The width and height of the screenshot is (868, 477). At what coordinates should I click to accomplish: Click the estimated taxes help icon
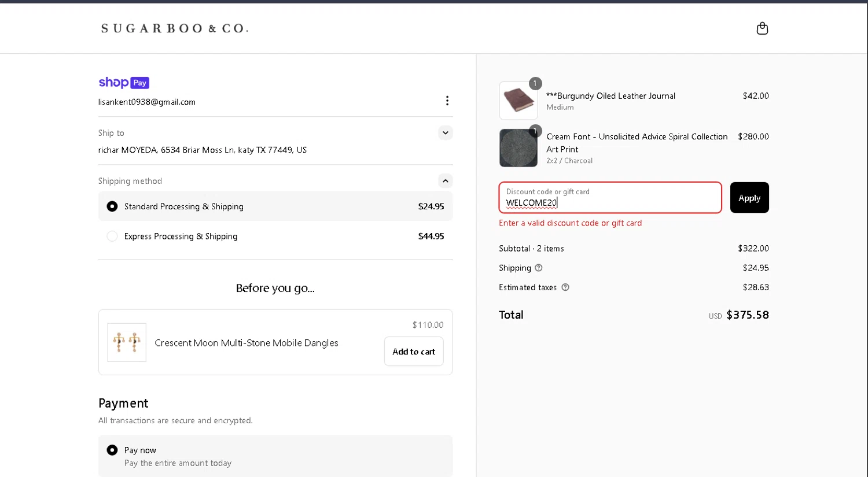(565, 287)
